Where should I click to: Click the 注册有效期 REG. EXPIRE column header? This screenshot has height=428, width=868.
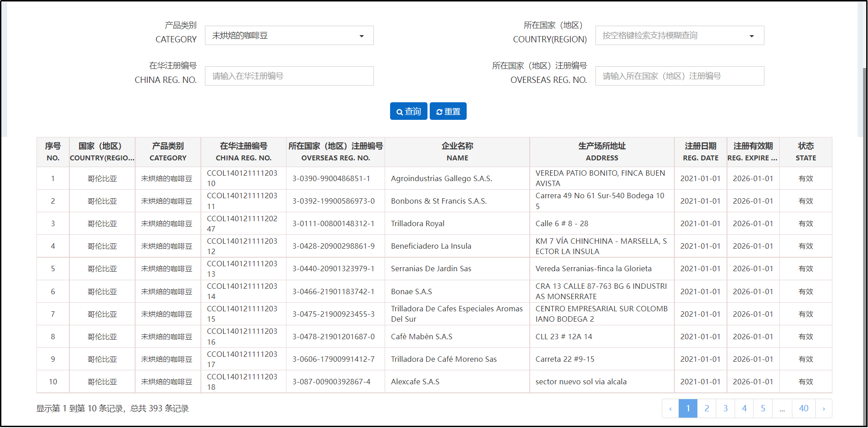(753, 152)
